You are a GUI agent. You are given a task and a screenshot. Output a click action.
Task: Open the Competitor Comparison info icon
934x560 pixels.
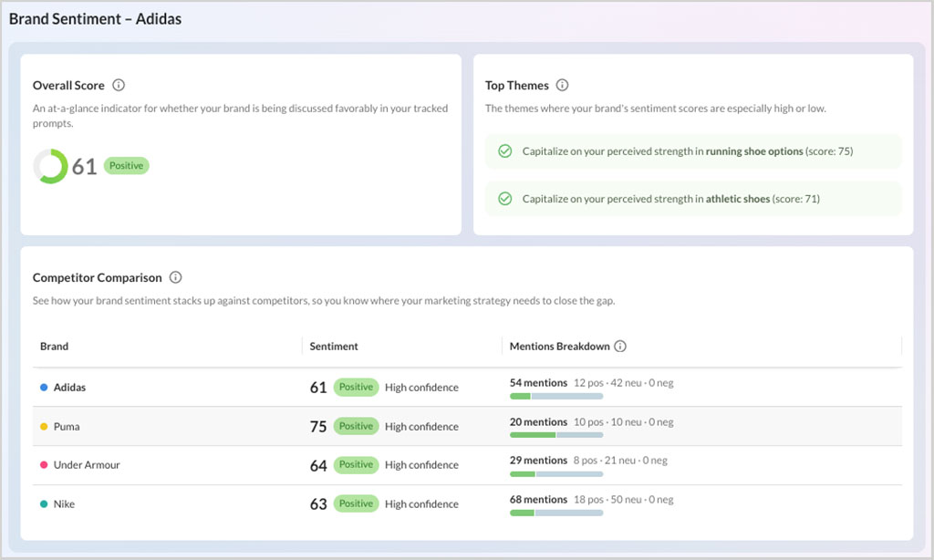[175, 277]
